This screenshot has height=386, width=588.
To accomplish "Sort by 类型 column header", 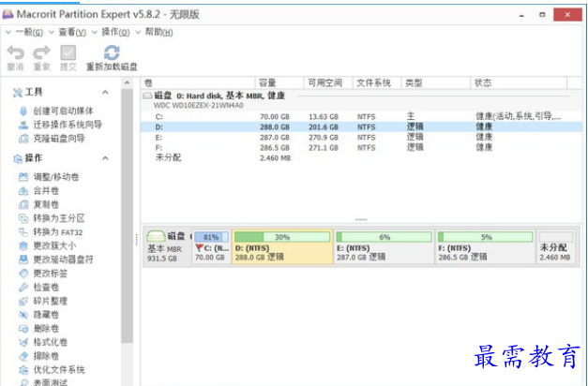I will click(435, 82).
